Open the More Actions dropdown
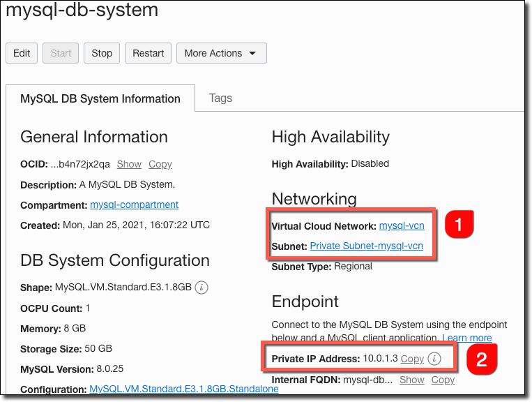 click(x=221, y=53)
